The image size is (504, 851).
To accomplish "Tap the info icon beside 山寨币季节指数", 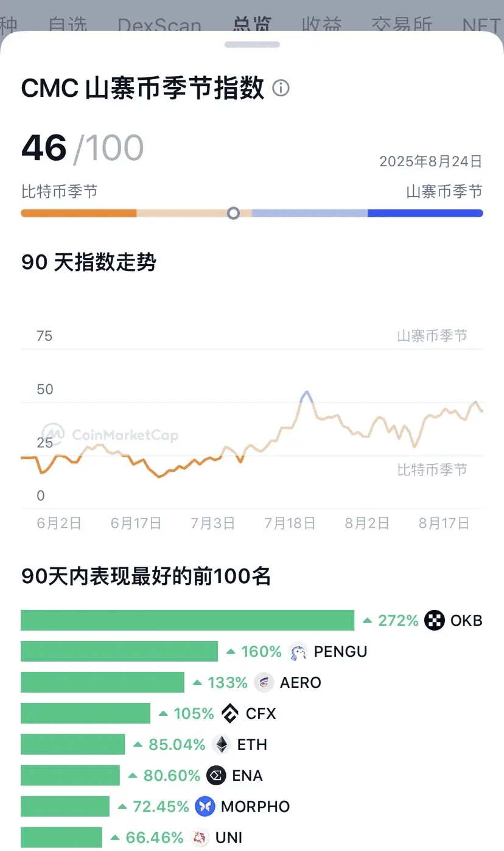I will pyautogui.click(x=281, y=88).
